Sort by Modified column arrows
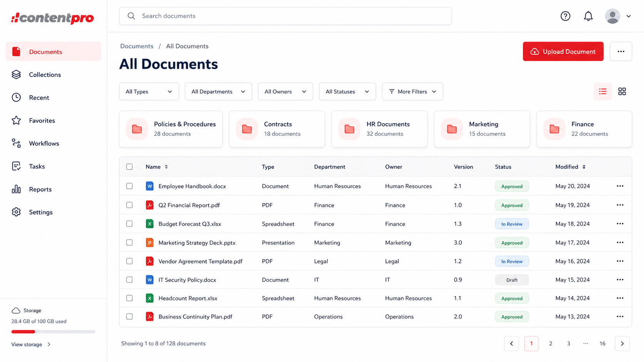 tap(584, 167)
